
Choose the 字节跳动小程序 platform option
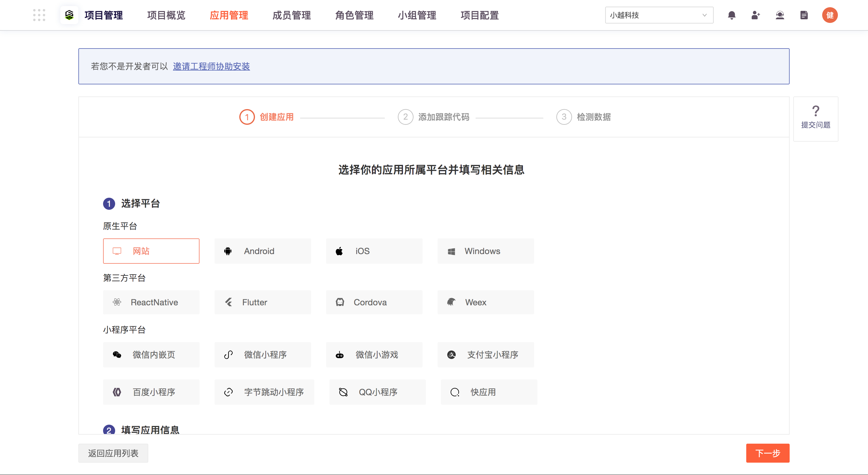pyautogui.click(x=264, y=392)
